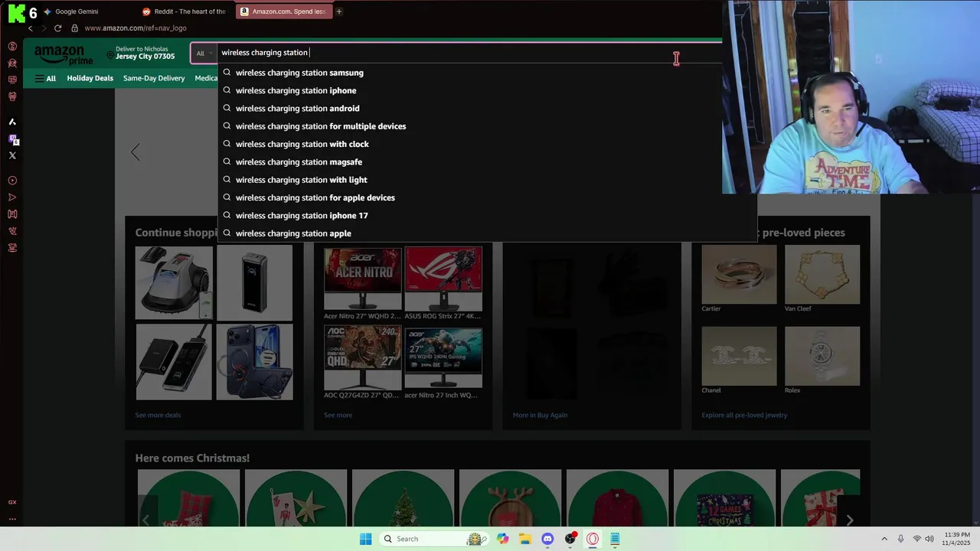This screenshot has width=980, height=551.
Task: Reload the Amazon page
Action: coord(57,28)
